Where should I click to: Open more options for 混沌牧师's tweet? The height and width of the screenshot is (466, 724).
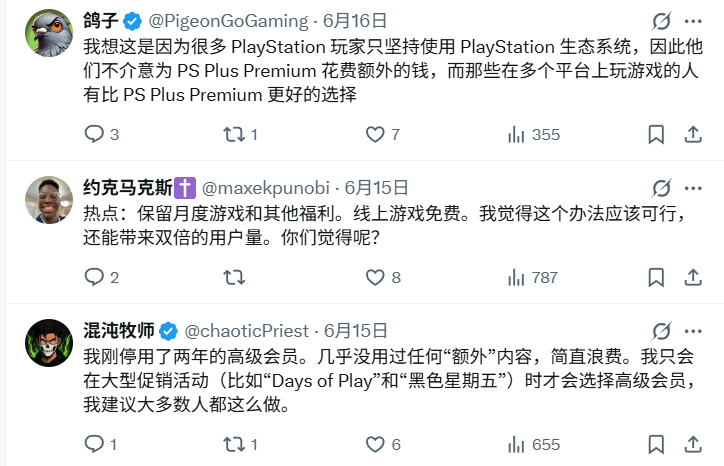[692, 331]
